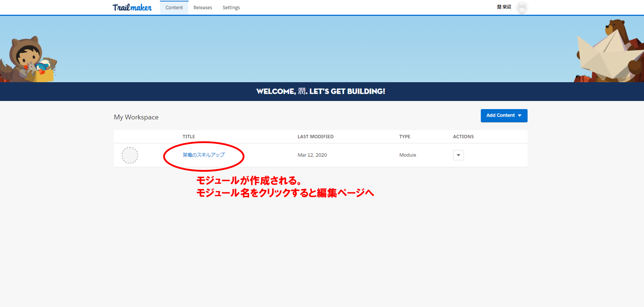
Task: Open the Releases tab
Action: point(203,7)
